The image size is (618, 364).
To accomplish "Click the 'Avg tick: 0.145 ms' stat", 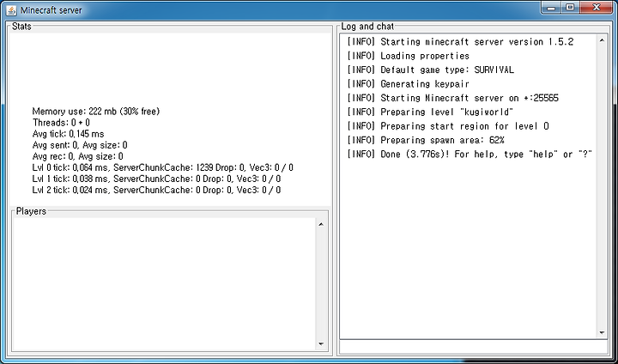I will pyautogui.click(x=68, y=134).
